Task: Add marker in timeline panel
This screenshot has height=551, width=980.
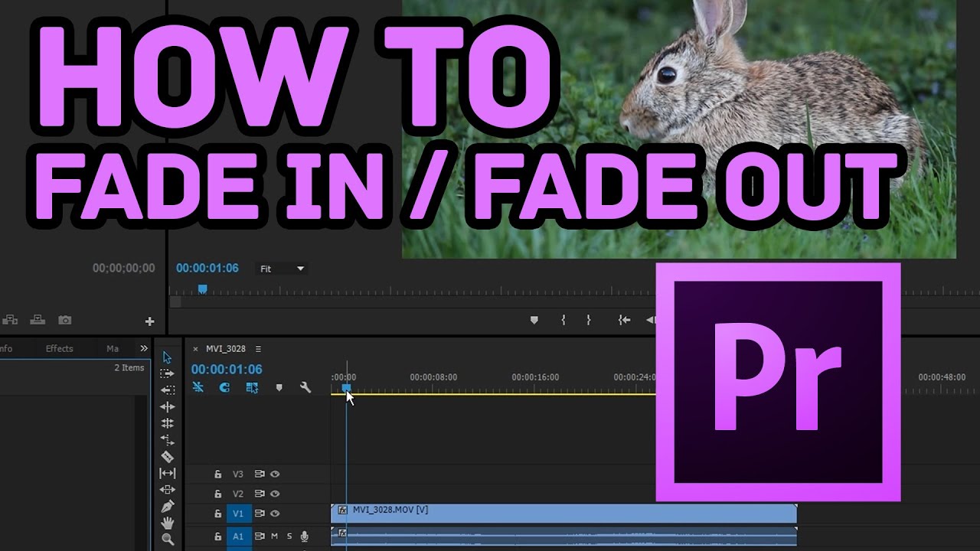Action: pyautogui.click(x=279, y=388)
